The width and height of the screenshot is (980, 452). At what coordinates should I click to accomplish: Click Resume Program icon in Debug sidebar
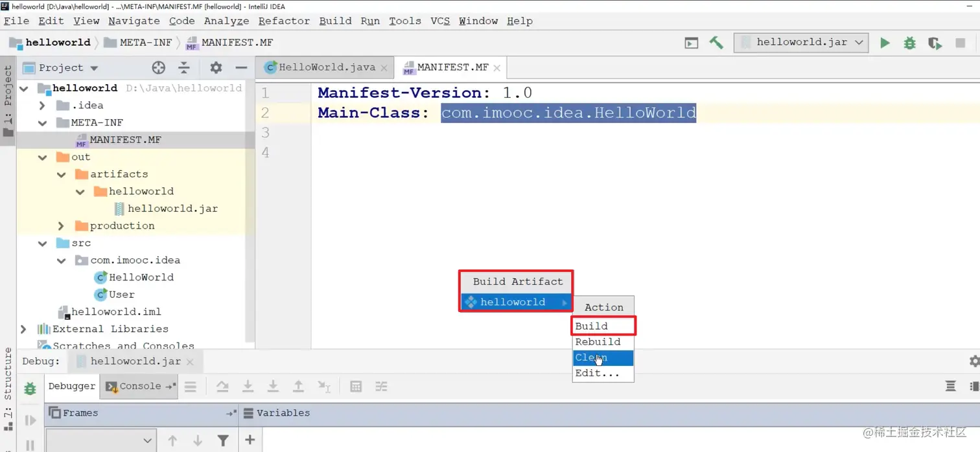30,420
